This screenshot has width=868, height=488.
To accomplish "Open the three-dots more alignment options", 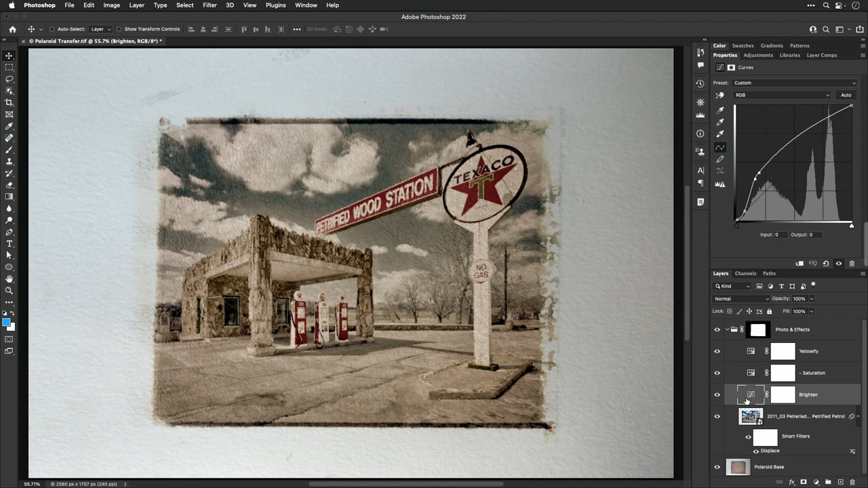I will coord(297,29).
